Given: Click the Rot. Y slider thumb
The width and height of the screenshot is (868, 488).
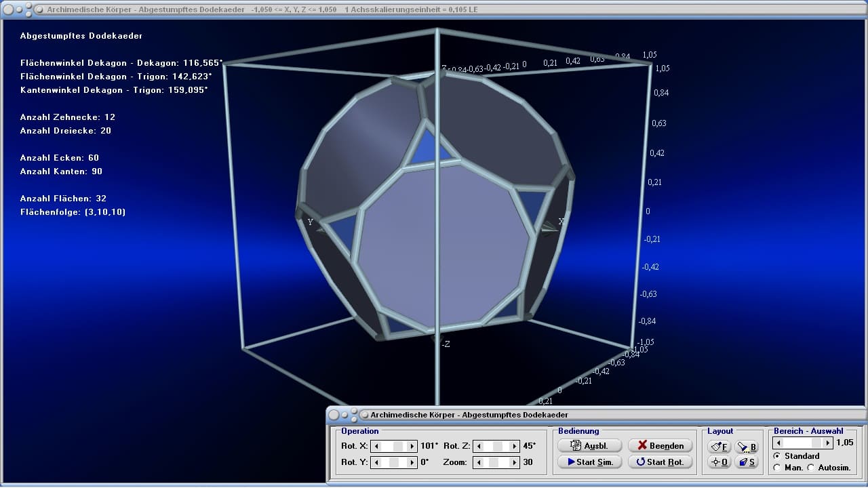Looking at the screenshot, I should coord(394,462).
